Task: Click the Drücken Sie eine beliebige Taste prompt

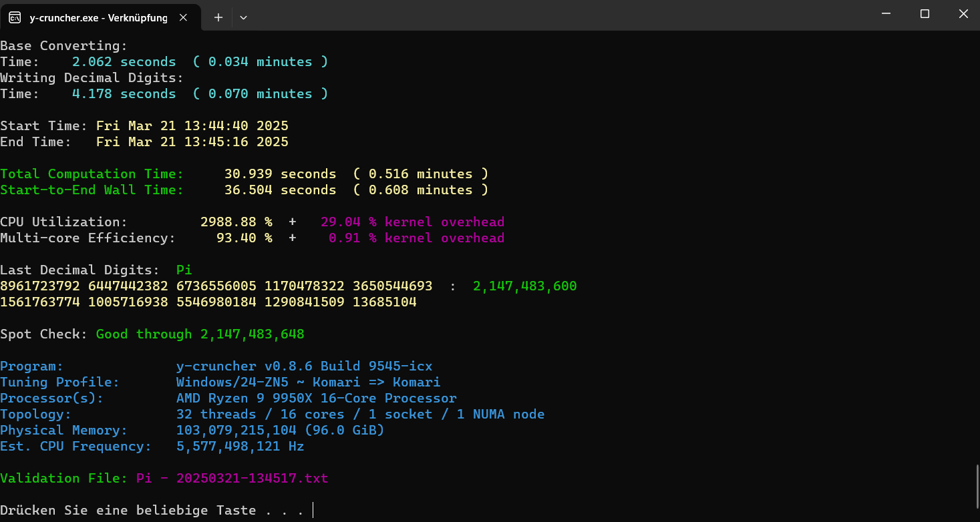Action: coord(152,511)
